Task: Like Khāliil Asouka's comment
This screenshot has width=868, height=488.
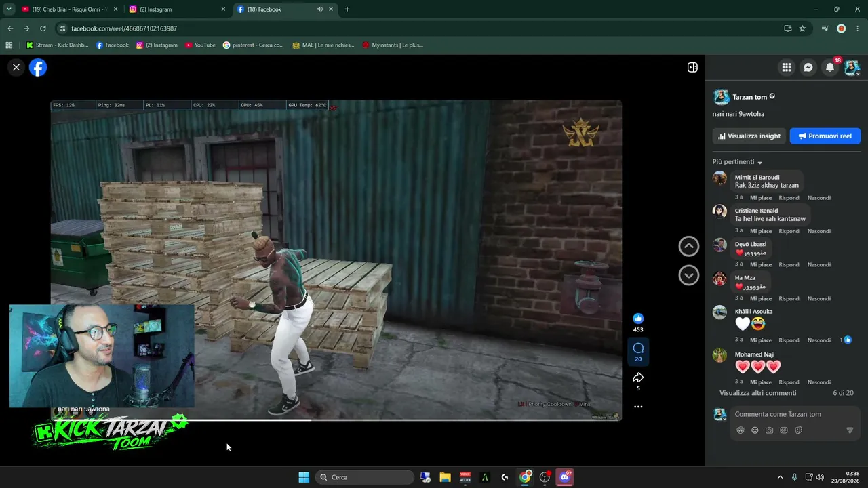Action: coord(760,340)
